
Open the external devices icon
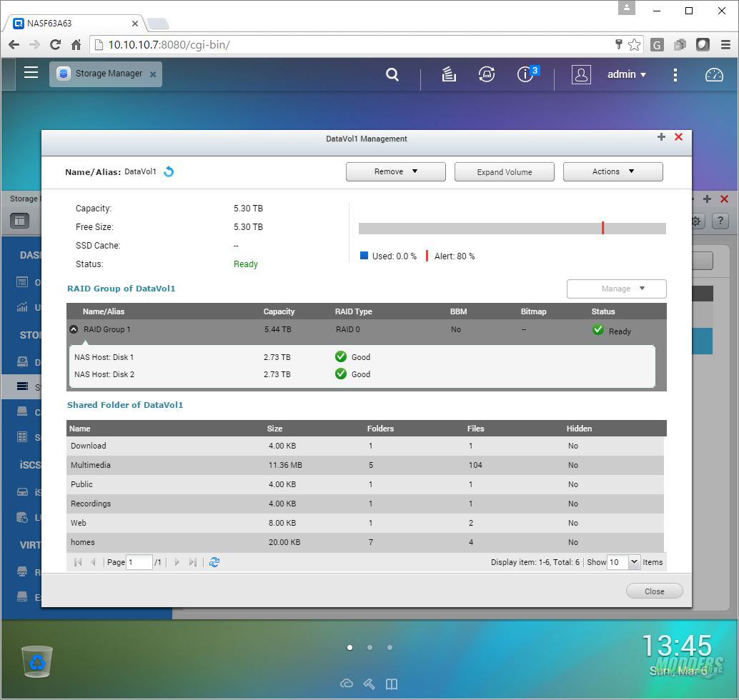pyautogui.click(x=487, y=74)
